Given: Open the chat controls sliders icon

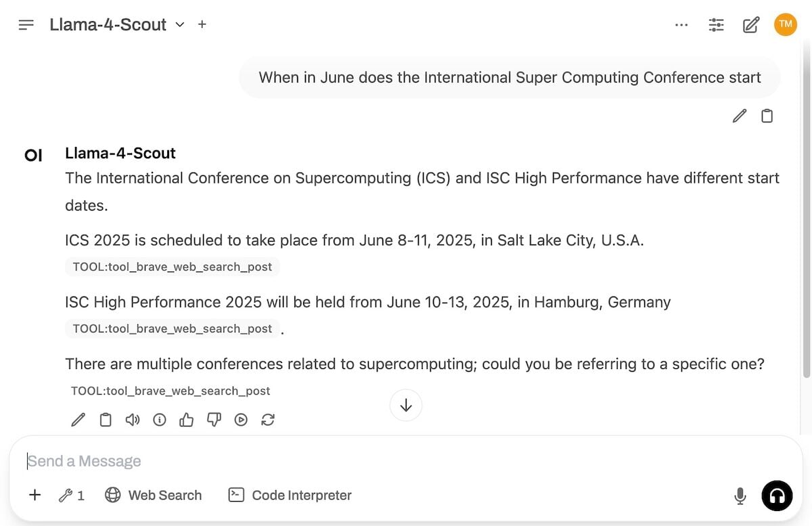Looking at the screenshot, I should 716,25.
